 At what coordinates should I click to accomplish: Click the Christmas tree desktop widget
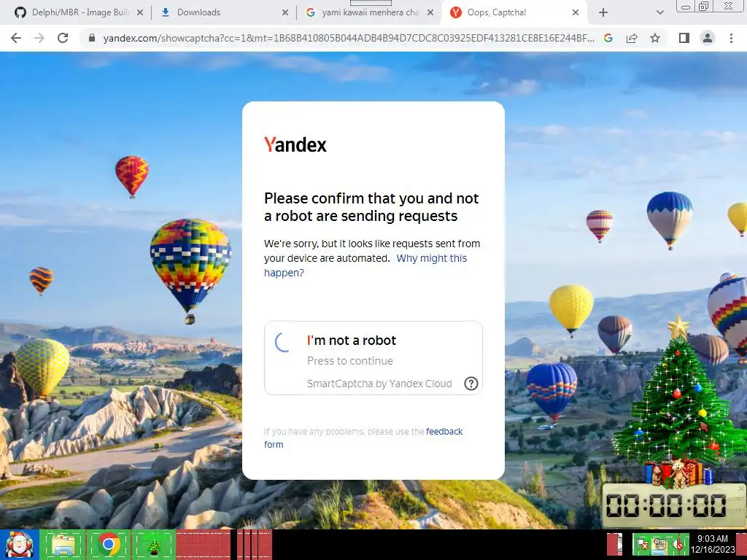point(678,404)
